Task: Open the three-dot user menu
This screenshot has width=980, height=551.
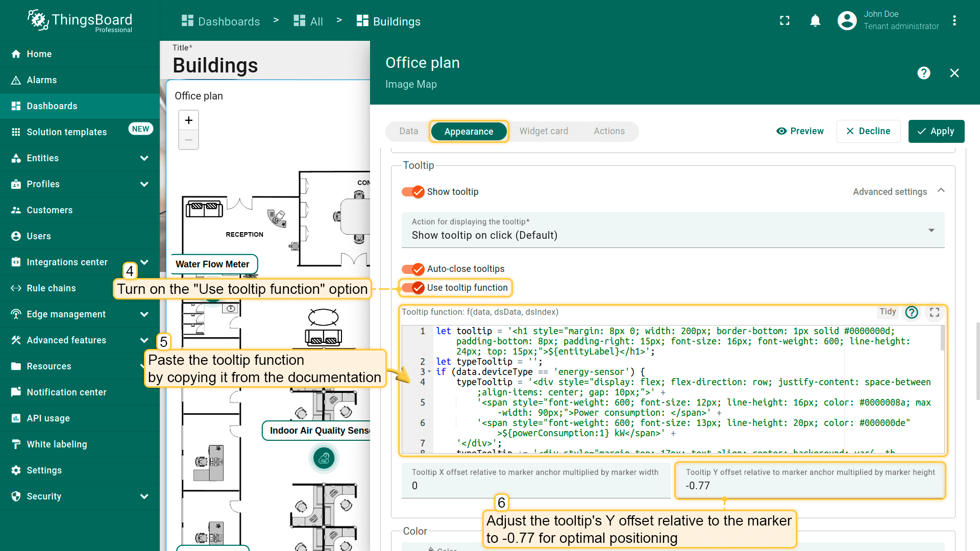Action: coord(954,21)
